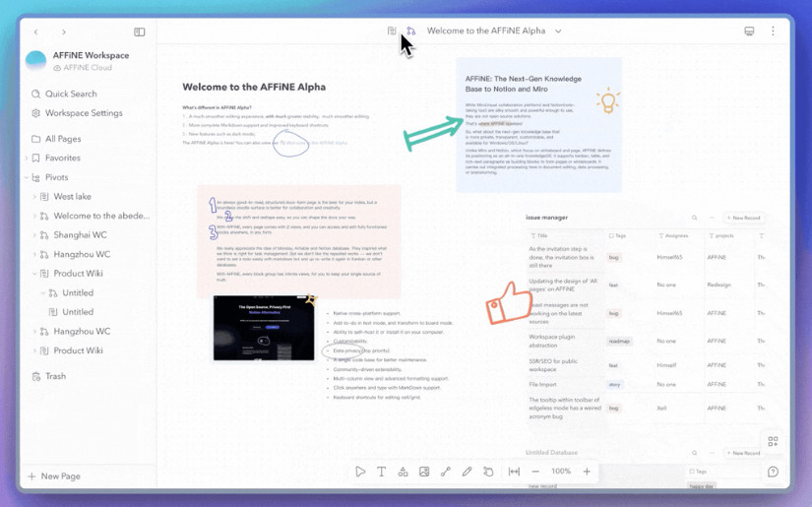
Task: Open Trash in the sidebar
Action: (55, 376)
